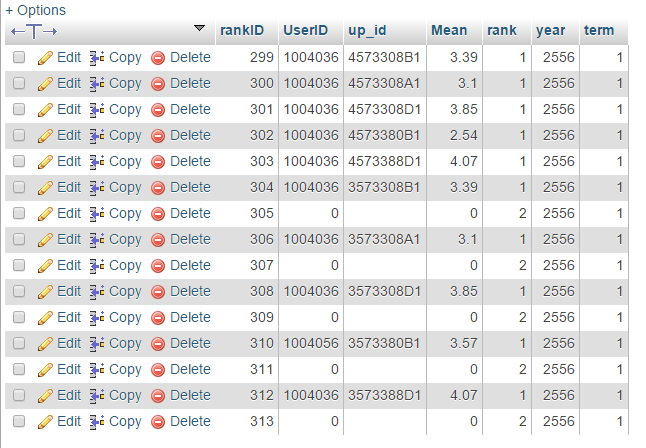Sort by the Mean column header

449,30
